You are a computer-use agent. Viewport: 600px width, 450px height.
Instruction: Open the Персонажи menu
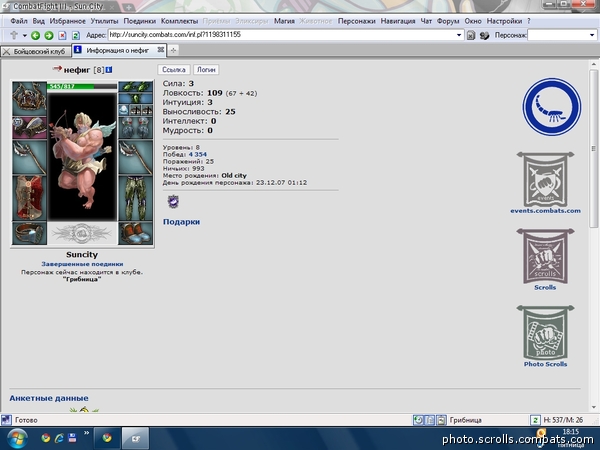[x=356, y=21]
